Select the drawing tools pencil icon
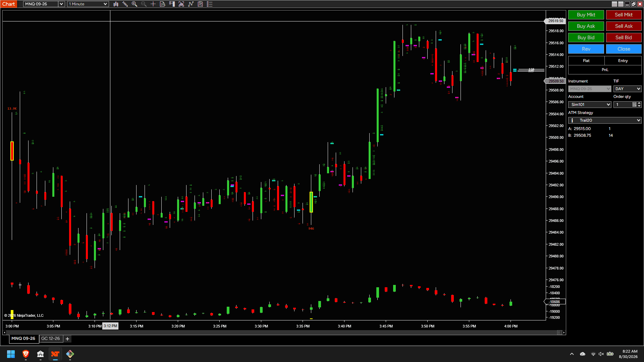This screenshot has width=644, height=362. point(125,4)
